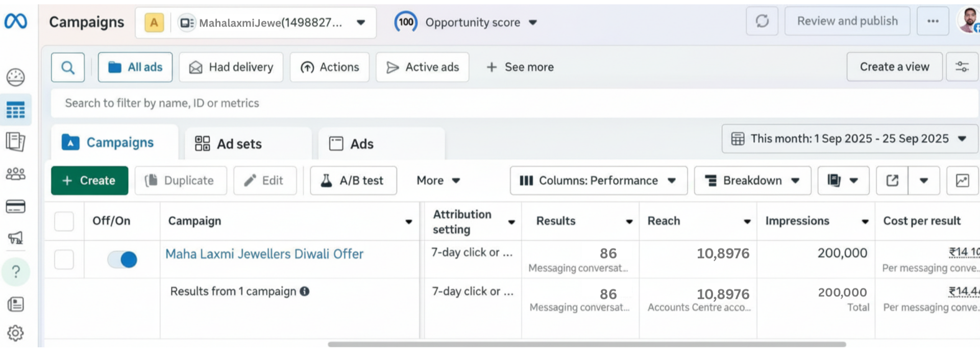Click the refresh icon in header
Screen dimensions: 980x357
(762, 21)
